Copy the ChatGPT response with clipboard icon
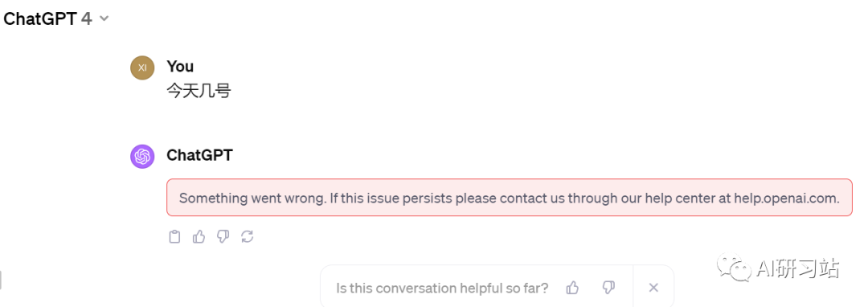Screen dimensions: 868x307 (174, 237)
